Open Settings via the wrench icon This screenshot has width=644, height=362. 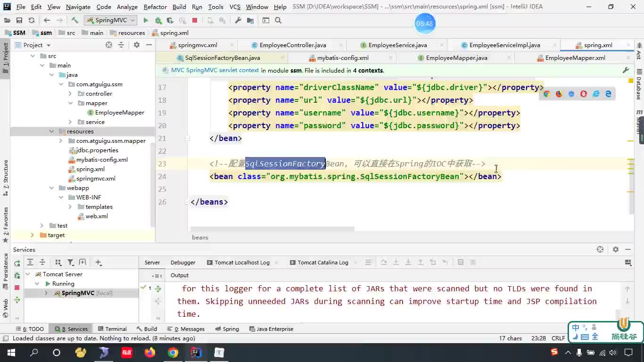point(238,20)
